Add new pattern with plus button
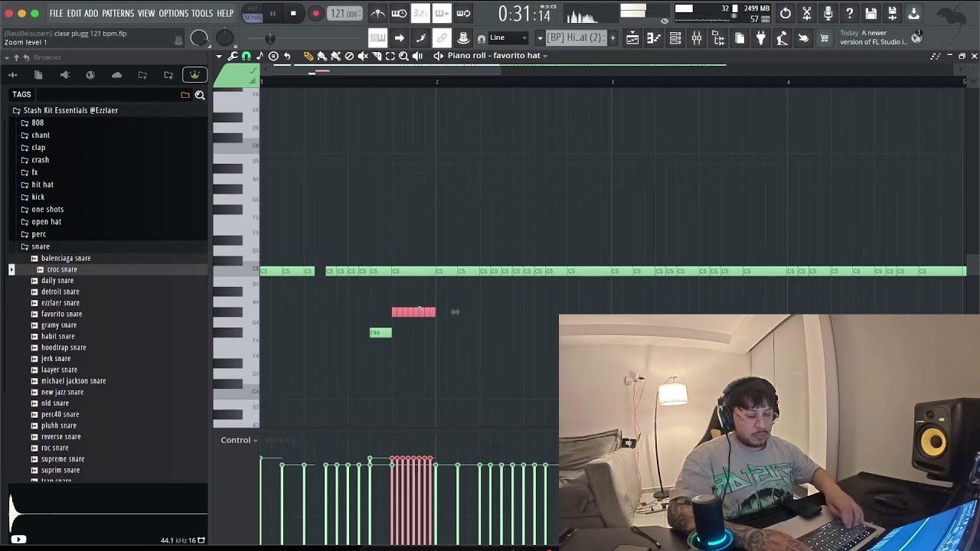Screen dimensions: 980x551 pos(612,38)
